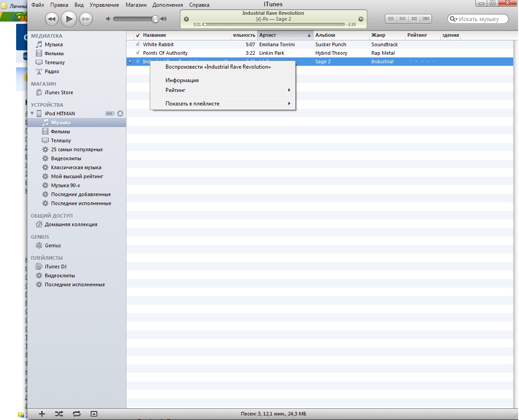The width and height of the screenshot is (519, 420).
Task: Open Телешоу under iPod HITMAN
Action: click(x=61, y=140)
